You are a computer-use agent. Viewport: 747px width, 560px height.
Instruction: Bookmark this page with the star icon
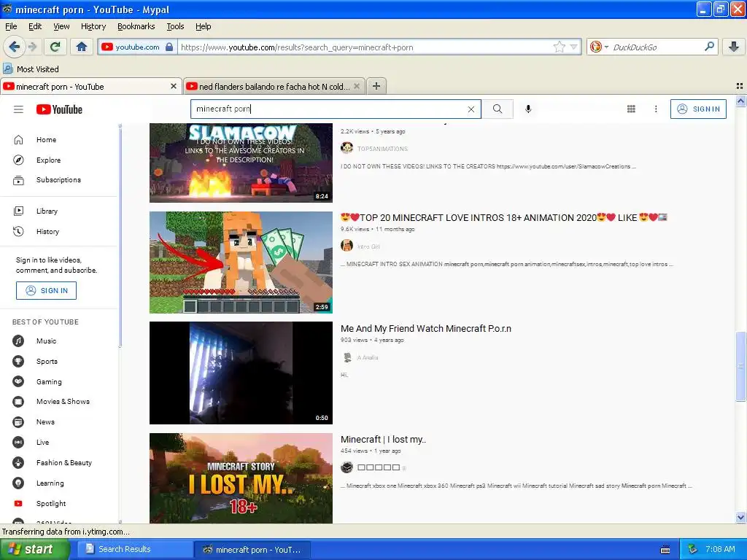pyautogui.click(x=559, y=47)
